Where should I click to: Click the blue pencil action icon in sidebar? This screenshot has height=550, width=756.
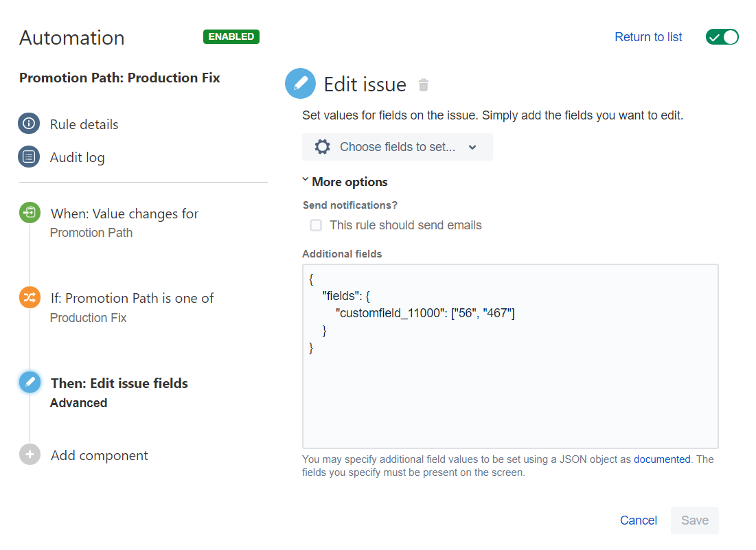[30, 383]
